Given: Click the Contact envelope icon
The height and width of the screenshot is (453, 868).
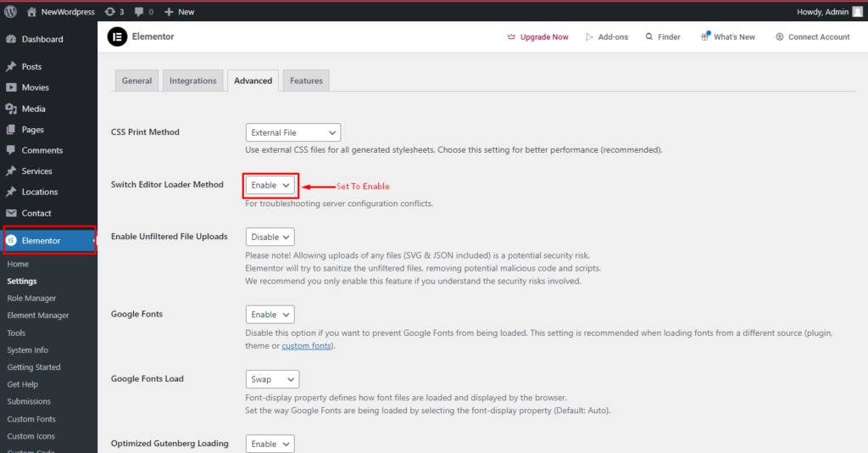Looking at the screenshot, I should coord(11,213).
